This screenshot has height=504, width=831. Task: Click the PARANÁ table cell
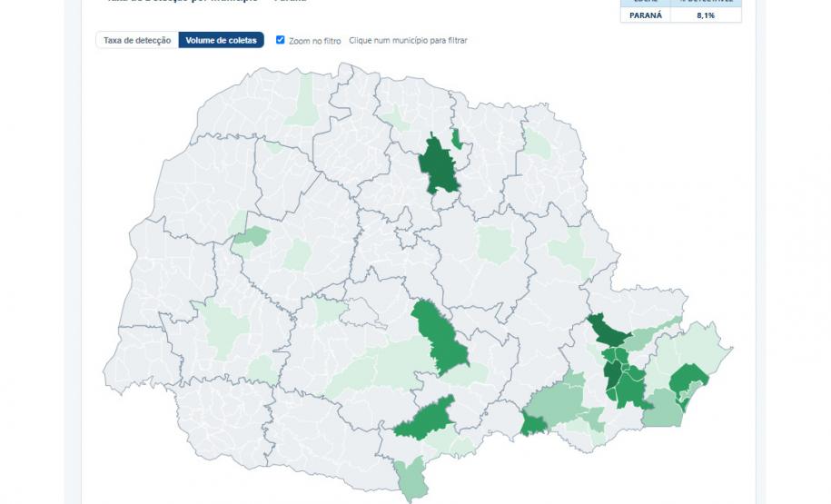(646, 15)
